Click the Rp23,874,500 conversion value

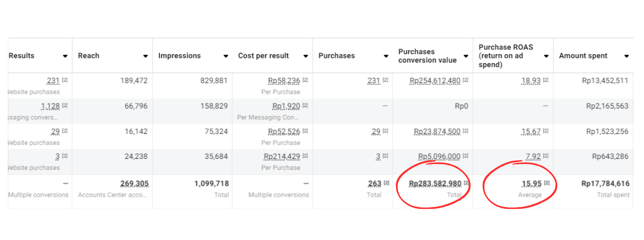click(437, 132)
